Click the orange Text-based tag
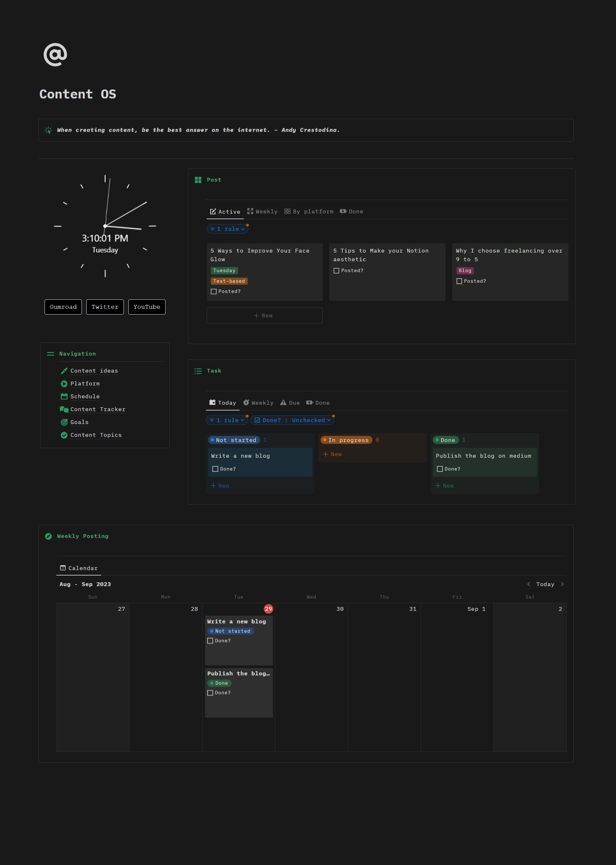The height and width of the screenshot is (865, 616). tap(229, 281)
